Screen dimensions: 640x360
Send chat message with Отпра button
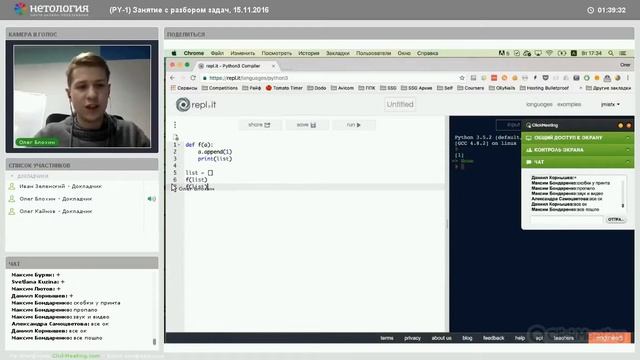tap(615, 220)
